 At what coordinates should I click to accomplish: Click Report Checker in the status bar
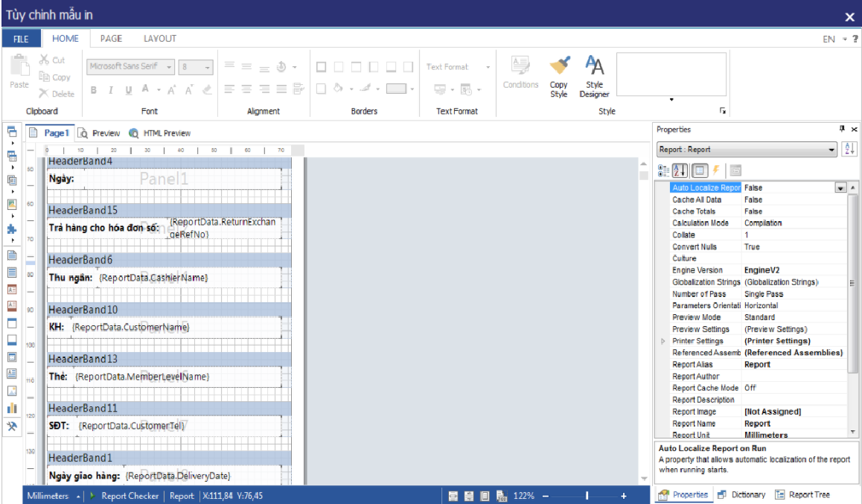pos(130,496)
